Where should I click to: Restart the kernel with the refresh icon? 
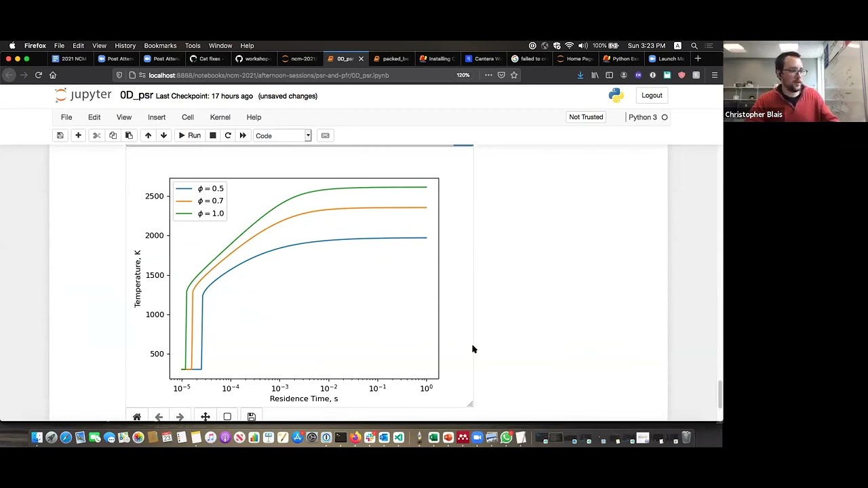[x=228, y=136]
